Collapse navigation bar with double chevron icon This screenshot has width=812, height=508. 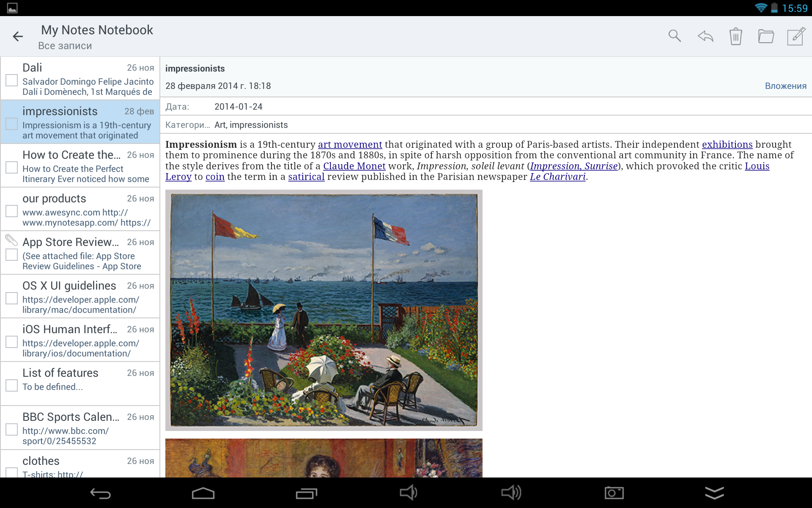[714, 493]
